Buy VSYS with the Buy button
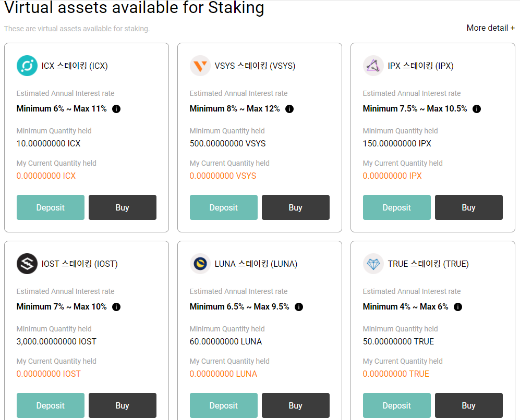 [x=296, y=207]
